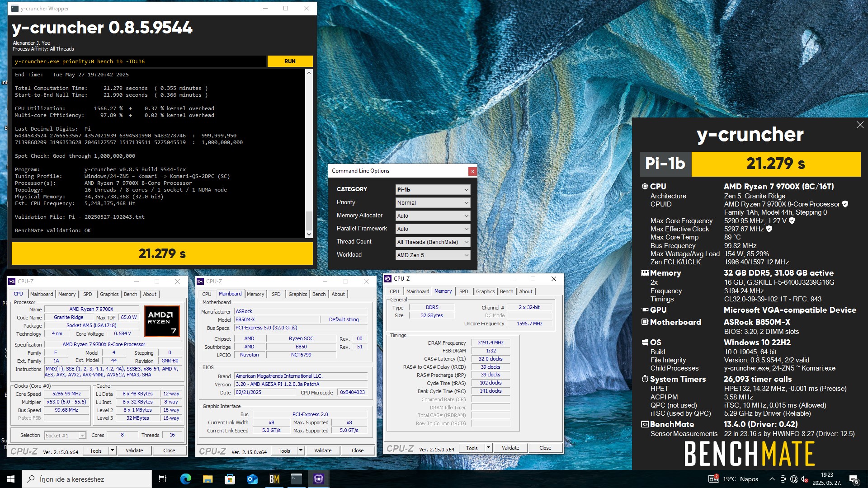Image resolution: width=868 pixels, height=488 pixels.
Task: Click the muted volume tray icon
Action: tap(804, 479)
